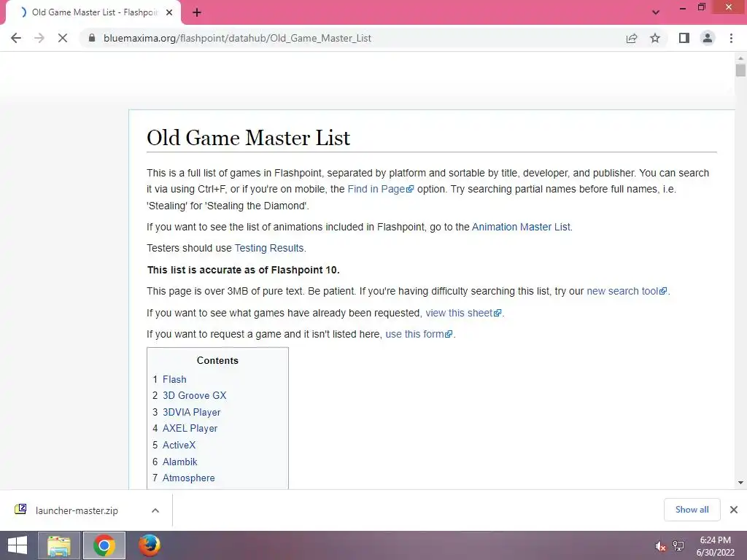
Task: Jump to the AXEL Player section
Action: click(190, 429)
